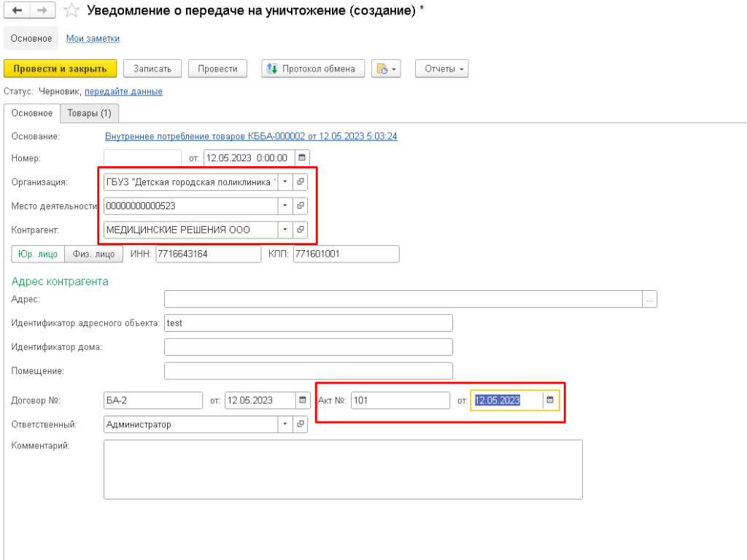Open calendar picker for document date
The width and height of the screenshot is (747, 560).
(302, 157)
